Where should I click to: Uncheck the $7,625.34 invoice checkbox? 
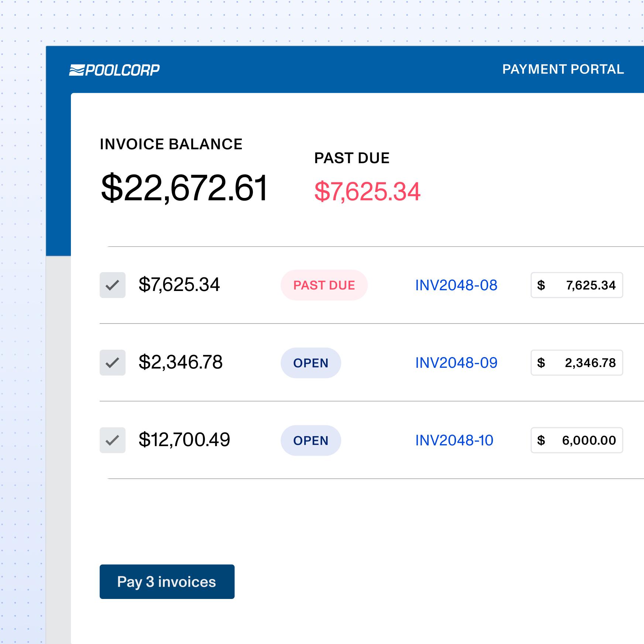click(x=113, y=285)
